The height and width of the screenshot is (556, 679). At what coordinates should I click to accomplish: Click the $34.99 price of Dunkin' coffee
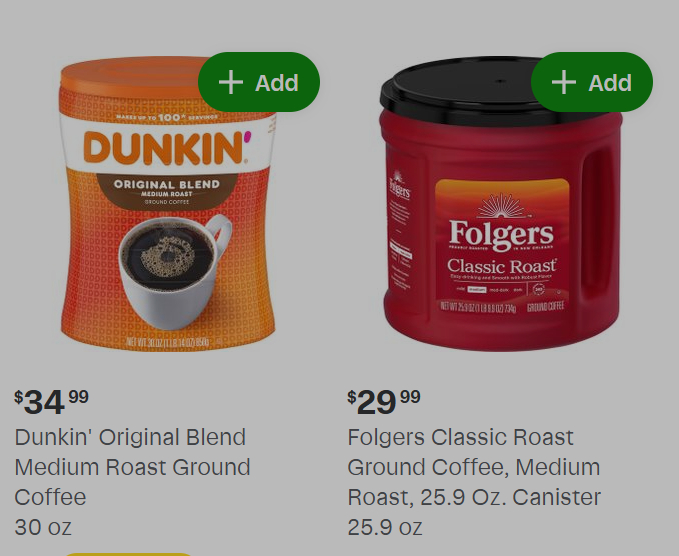[x=52, y=402]
